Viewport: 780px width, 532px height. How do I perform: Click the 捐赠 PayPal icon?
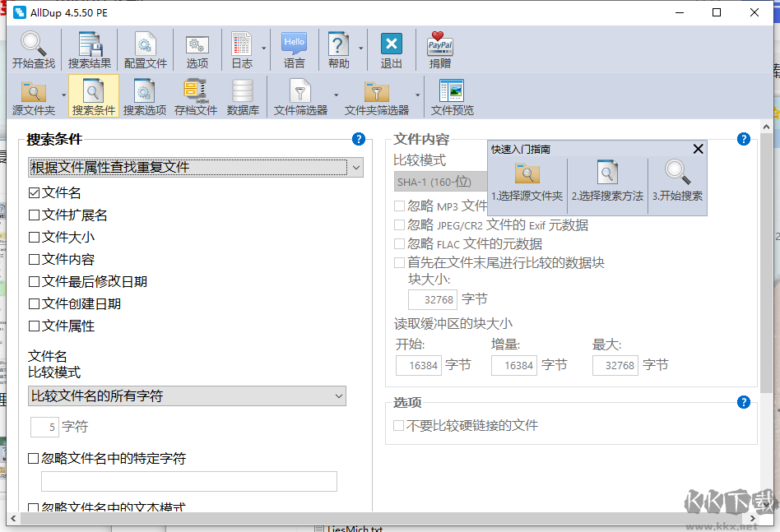440,44
